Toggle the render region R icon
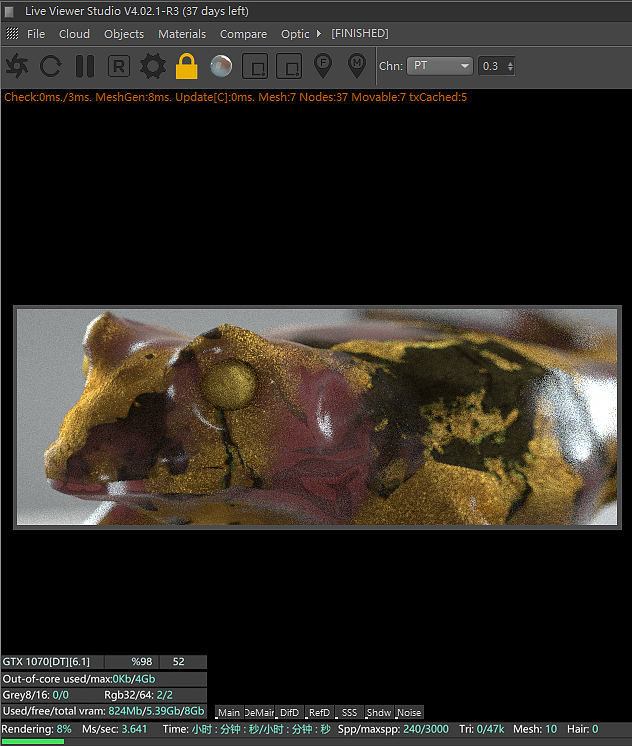Image resolution: width=632 pixels, height=746 pixels. (119, 66)
